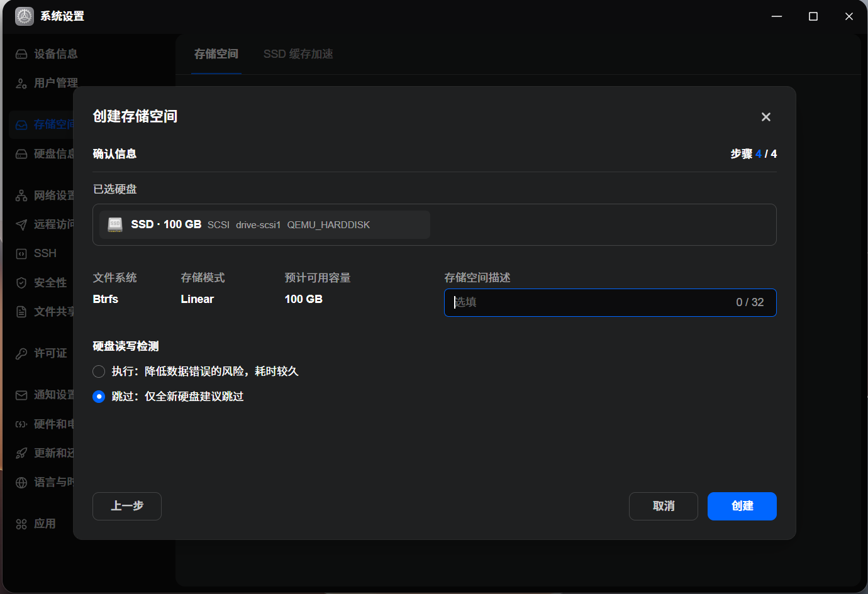
Task: Click the SSD drive icon in selected disk
Action: coord(115,224)
